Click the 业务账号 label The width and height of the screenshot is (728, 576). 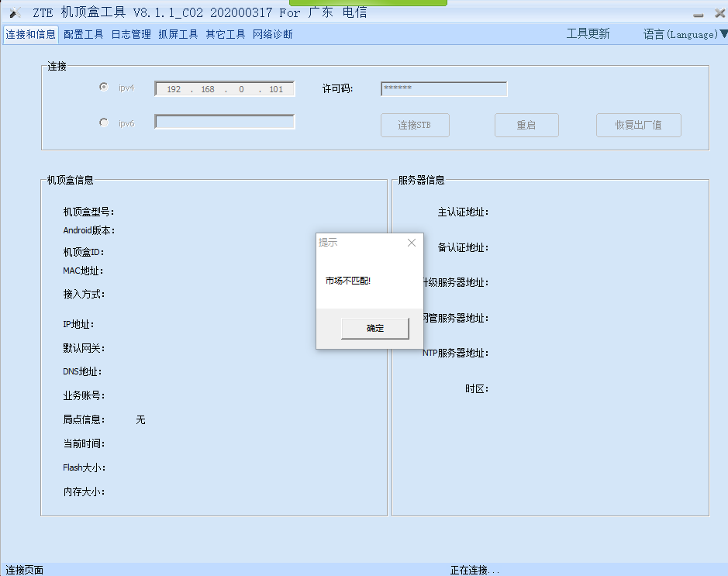(84, 396)
